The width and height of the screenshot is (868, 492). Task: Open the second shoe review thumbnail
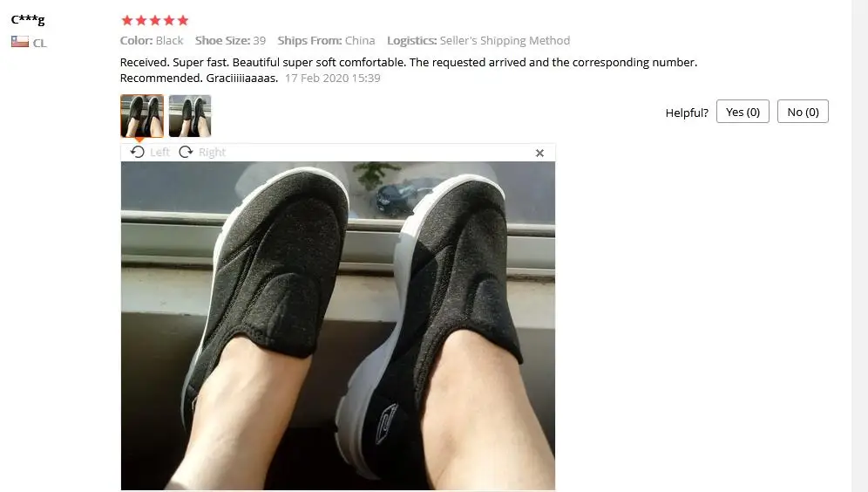(x=190, y=116)
